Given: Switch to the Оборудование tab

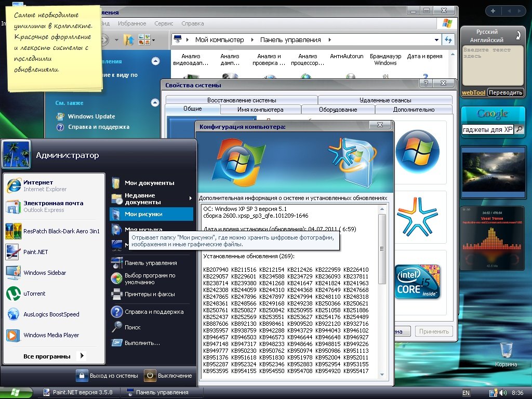Looking at the screenshot, I should tap(338, 110).
